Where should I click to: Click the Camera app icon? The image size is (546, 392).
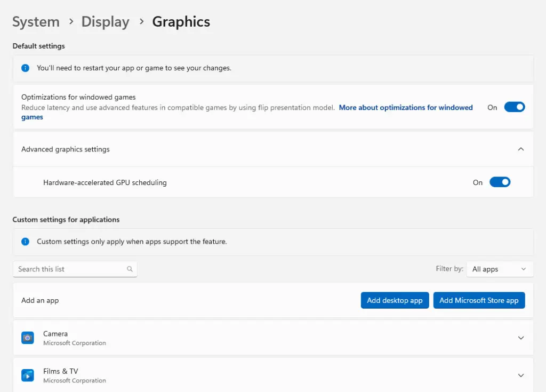click(28, 338)
